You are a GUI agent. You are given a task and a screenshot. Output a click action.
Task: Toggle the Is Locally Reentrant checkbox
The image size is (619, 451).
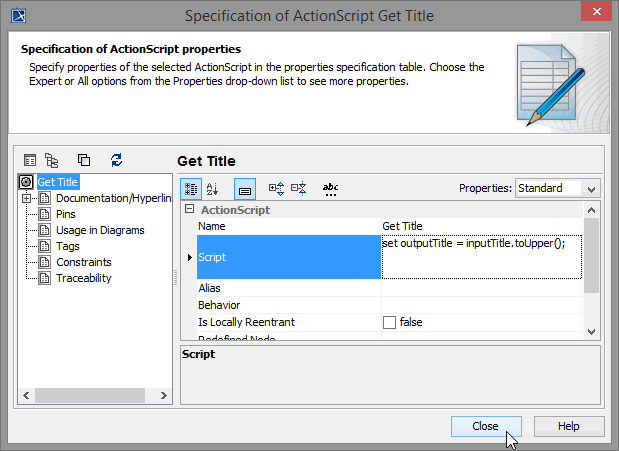click(x=390, y=322)
